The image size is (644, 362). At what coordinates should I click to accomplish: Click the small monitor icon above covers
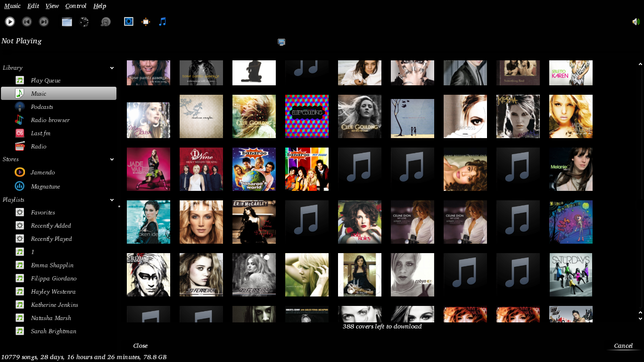point(281,42)
